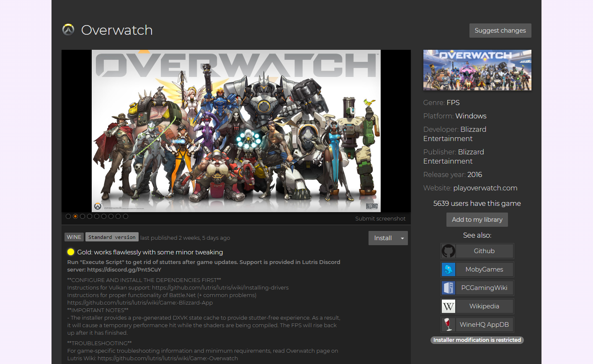
Task: Click the Submit screenshot link
Action: tap(380, 218)
